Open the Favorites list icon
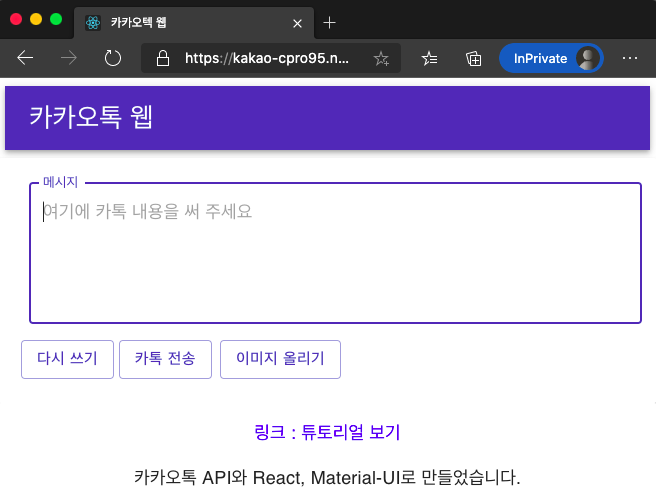Viewport: 656px width, 500px height. click(429, 59)
